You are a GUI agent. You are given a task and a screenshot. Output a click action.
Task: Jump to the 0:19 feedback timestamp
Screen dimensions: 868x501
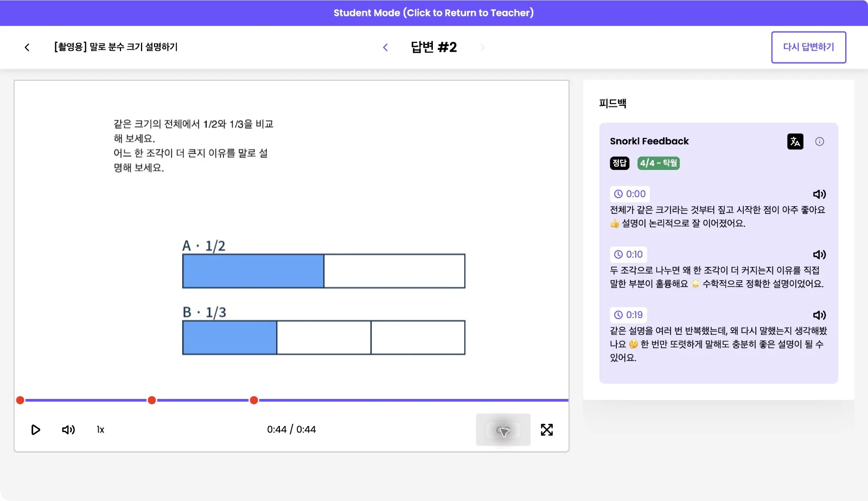[x=628, y=315]
